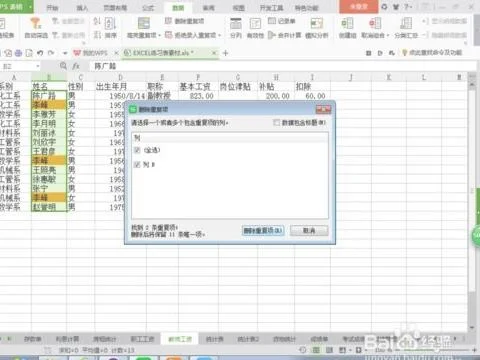The width and height of the screenshot is (480, 360).
Task: Toggle the (全选) checkbox in dialog
Action: point(137,150)
